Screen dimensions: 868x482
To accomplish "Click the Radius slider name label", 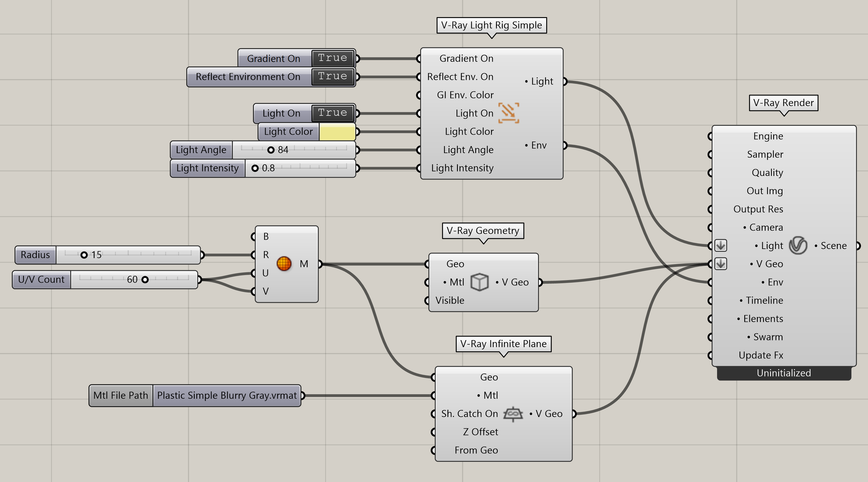I will coord(35,255).
